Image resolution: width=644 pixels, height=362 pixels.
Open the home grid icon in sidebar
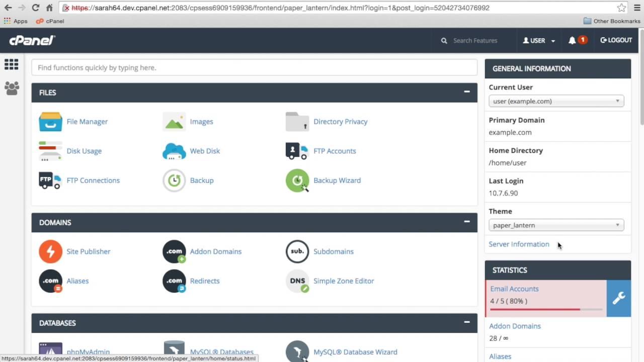11,64
